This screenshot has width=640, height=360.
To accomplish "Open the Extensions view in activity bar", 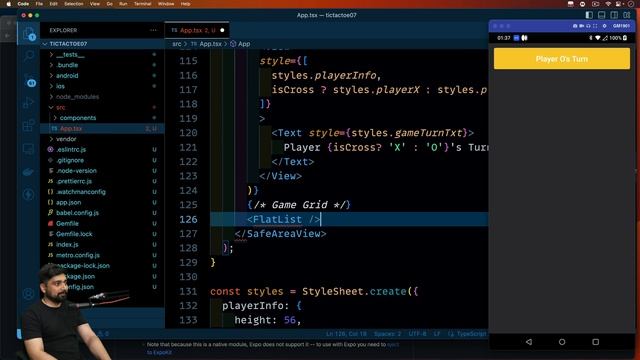I will [x=28, y=125].
